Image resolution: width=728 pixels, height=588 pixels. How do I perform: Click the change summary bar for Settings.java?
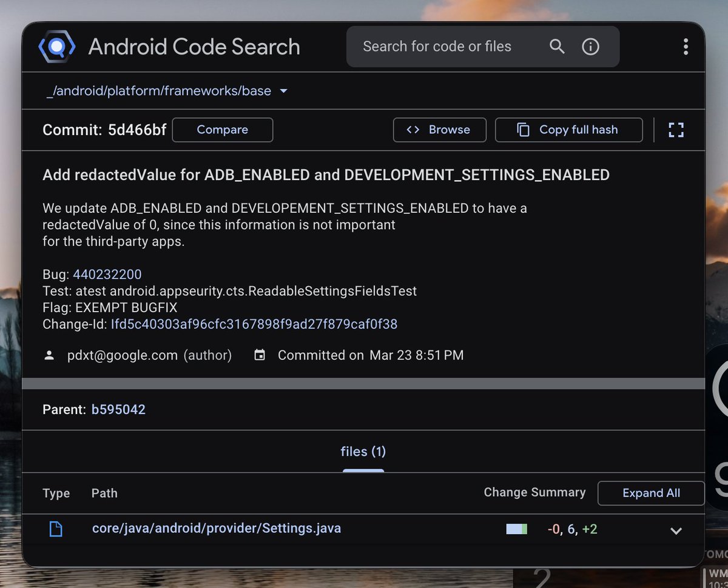[x=517, y=529]
